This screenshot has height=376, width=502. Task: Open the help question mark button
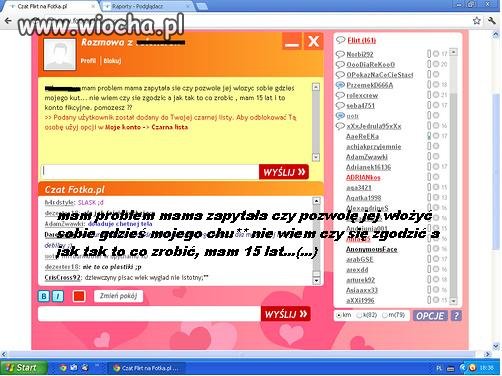(456, 316)
